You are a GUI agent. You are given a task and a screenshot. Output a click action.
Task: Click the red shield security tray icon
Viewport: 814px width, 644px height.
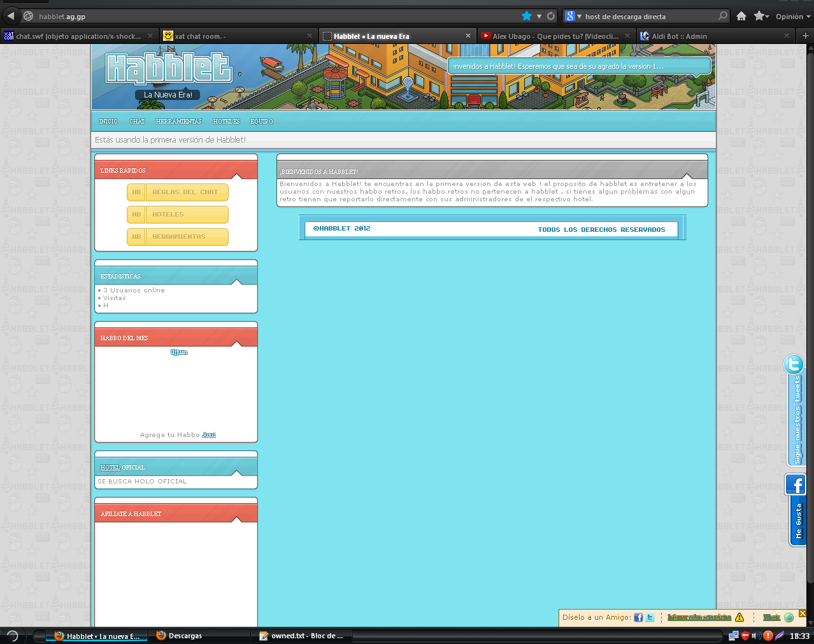point(745,636)
